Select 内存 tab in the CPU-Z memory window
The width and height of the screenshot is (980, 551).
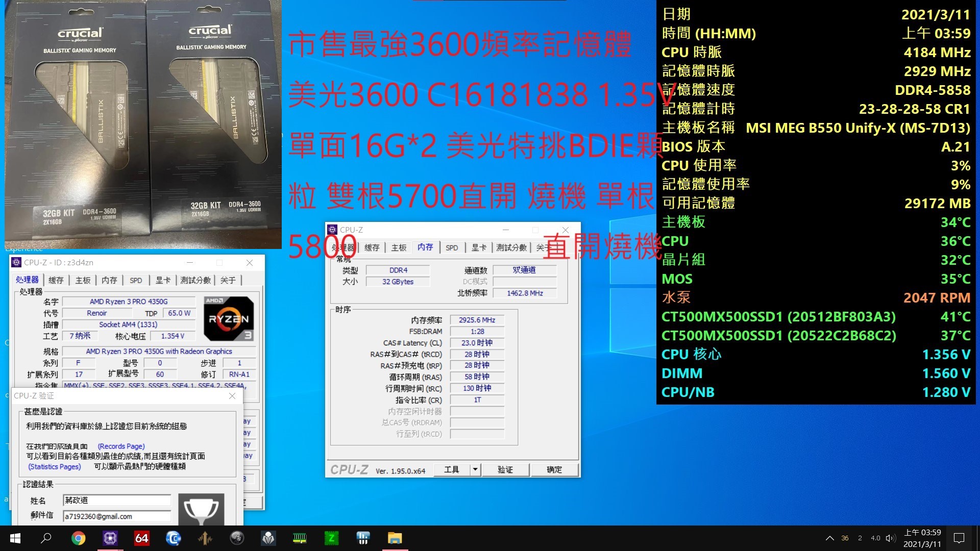pyautogui.click(x=425, y=247)
